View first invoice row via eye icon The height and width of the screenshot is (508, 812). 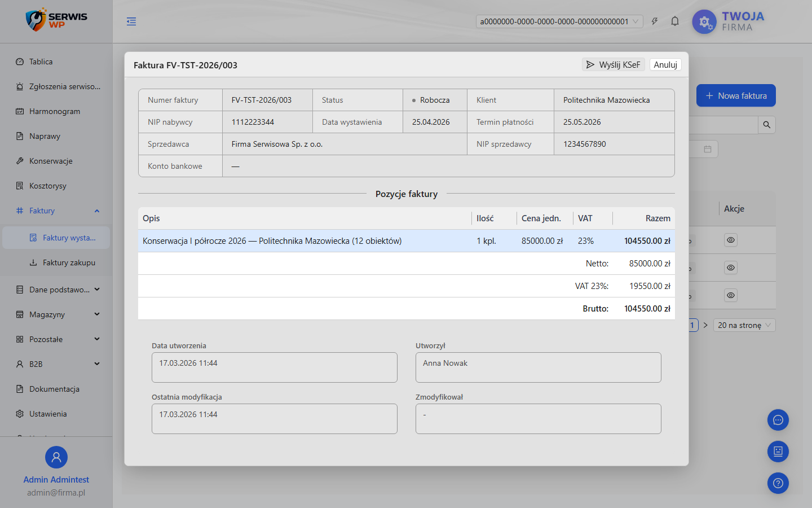point(731,240)
